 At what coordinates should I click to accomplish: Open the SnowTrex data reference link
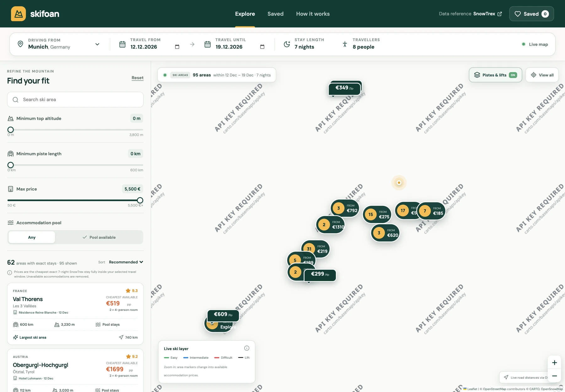click(487, 14)
